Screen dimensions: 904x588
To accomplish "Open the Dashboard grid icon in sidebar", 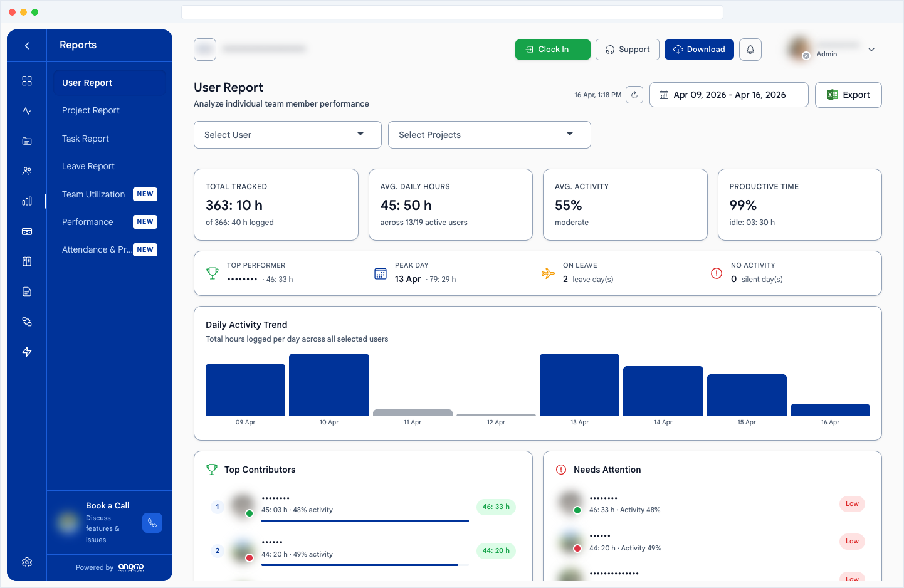I will (x=26, y=80).
